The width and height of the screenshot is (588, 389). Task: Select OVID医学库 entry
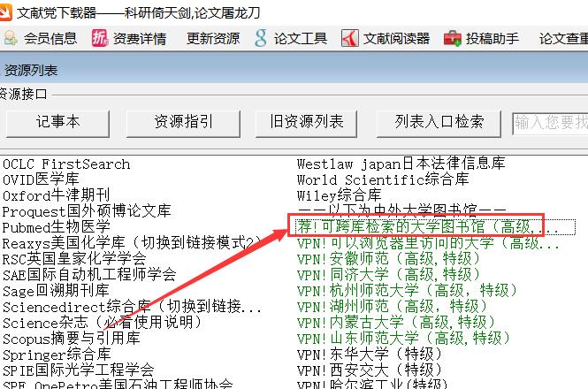[41, 180]
